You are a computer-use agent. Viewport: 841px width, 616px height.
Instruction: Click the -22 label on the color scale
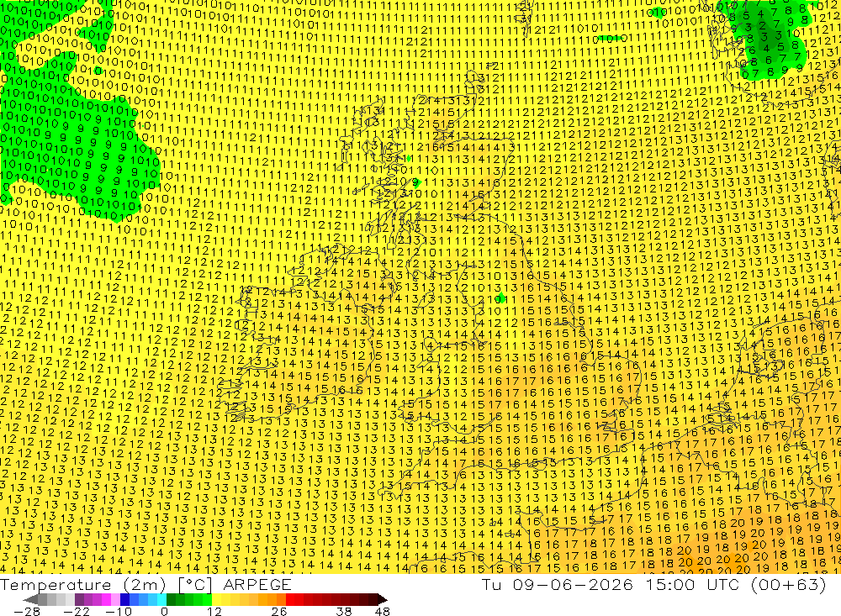click(x=77, y=612)
